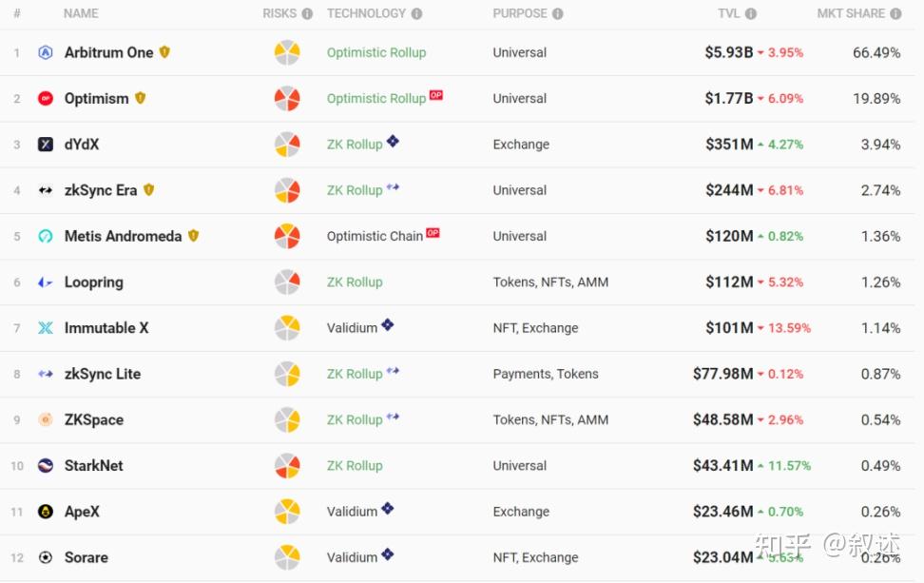Click the Optimistic Rollup link for Arbitrum One
This screenshot has width=924, height=583.
click(376, 53)
